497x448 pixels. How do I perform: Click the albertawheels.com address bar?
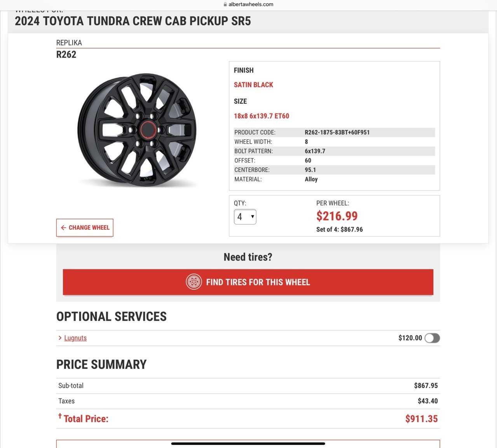248,5
